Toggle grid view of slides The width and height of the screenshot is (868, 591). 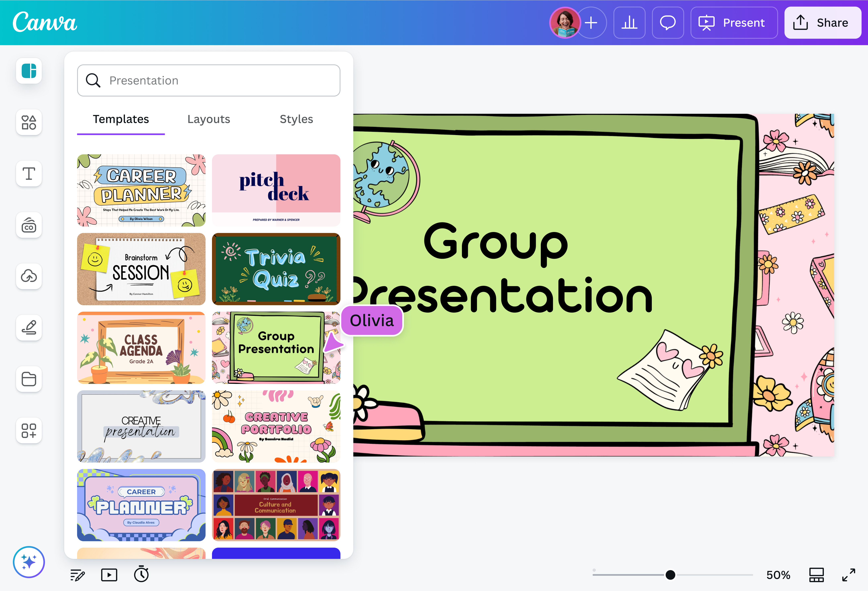click(x=816, y=575)
